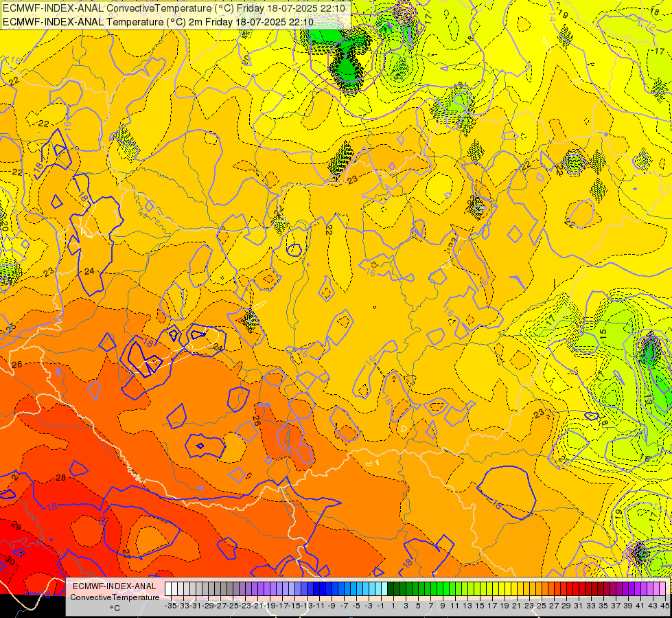Screen dimensions: 672x618
Task: Click the 25 isotherm label at the left edge
Action: (x=11, y=328)
